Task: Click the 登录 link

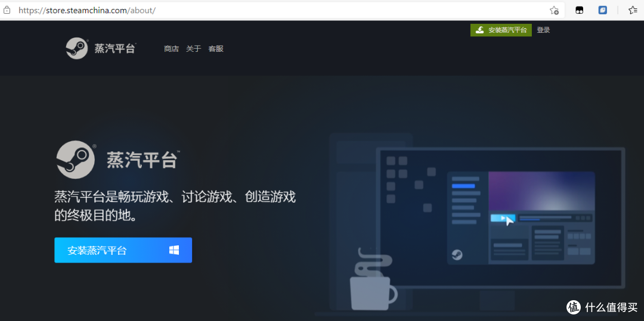Action: pos(543,30)
